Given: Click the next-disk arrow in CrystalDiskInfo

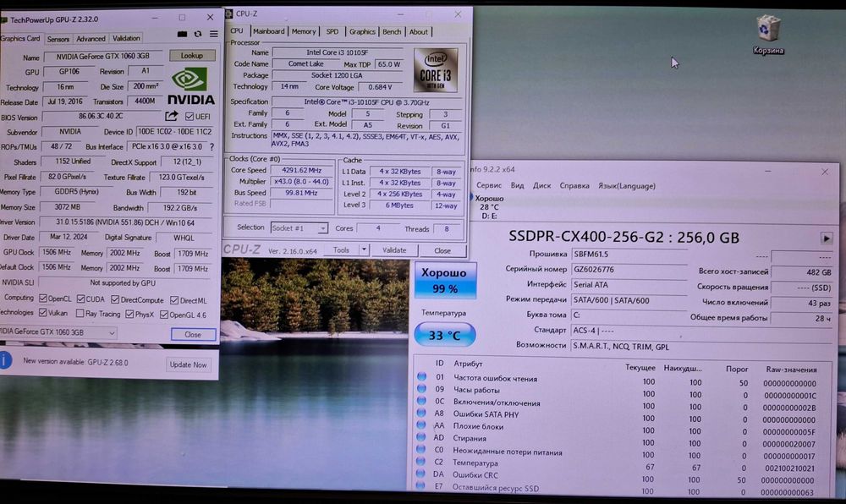Looking at the screenshot, I should [826, 238].
